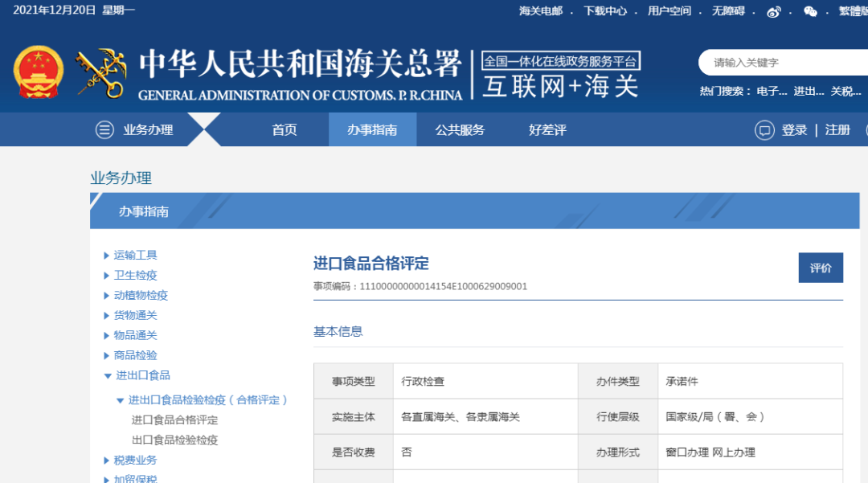The image size is (868, 483).
Task: Click the national emblem logo
Action: 38,73
